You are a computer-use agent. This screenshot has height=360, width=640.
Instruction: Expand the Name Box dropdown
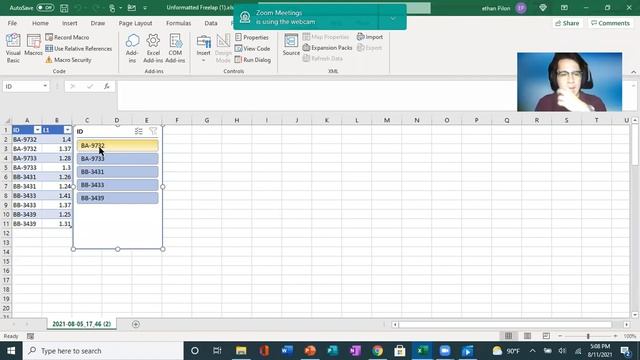tap(45, 86)
